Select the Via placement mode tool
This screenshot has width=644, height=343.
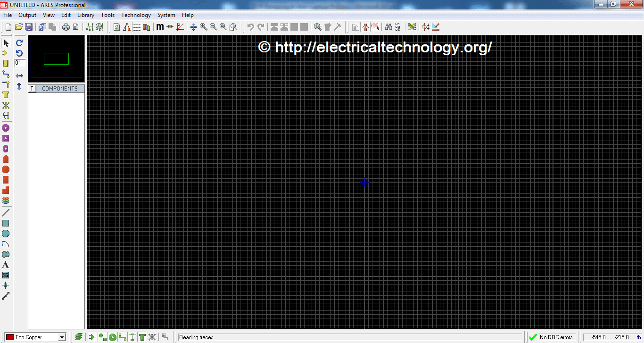pyautogui.click(x=6, y=84)
